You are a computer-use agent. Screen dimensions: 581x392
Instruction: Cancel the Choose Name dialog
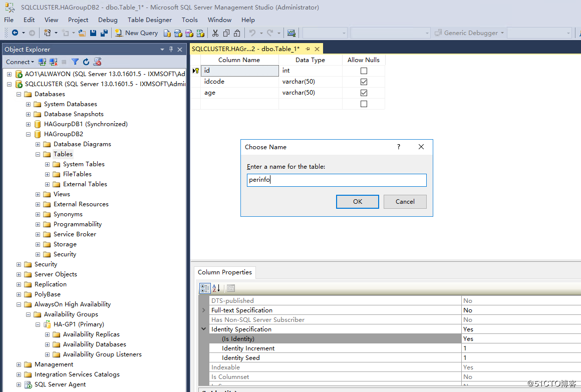[405, 201]
